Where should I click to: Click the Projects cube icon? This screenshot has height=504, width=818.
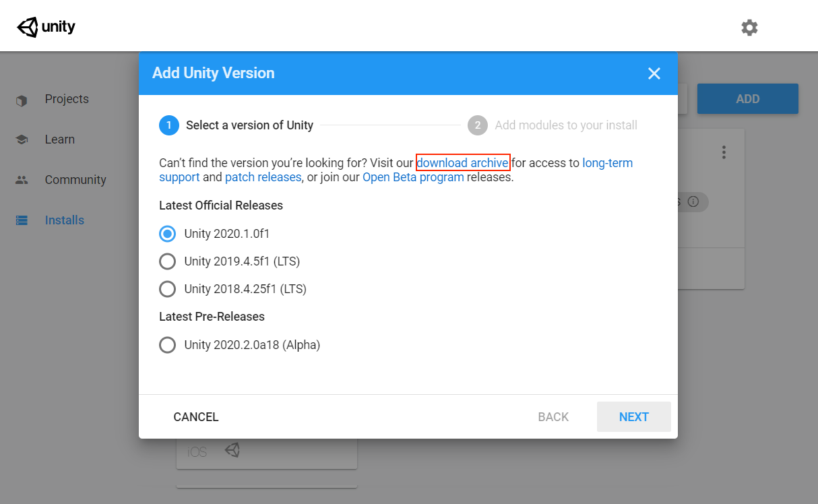[x=22, y=100]
